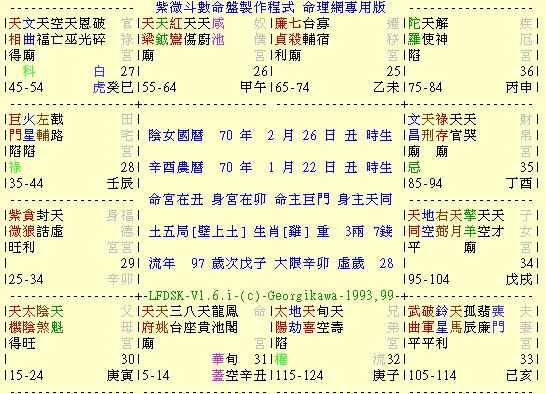Click the 丙申 stem-branch label

click(519, 87)
